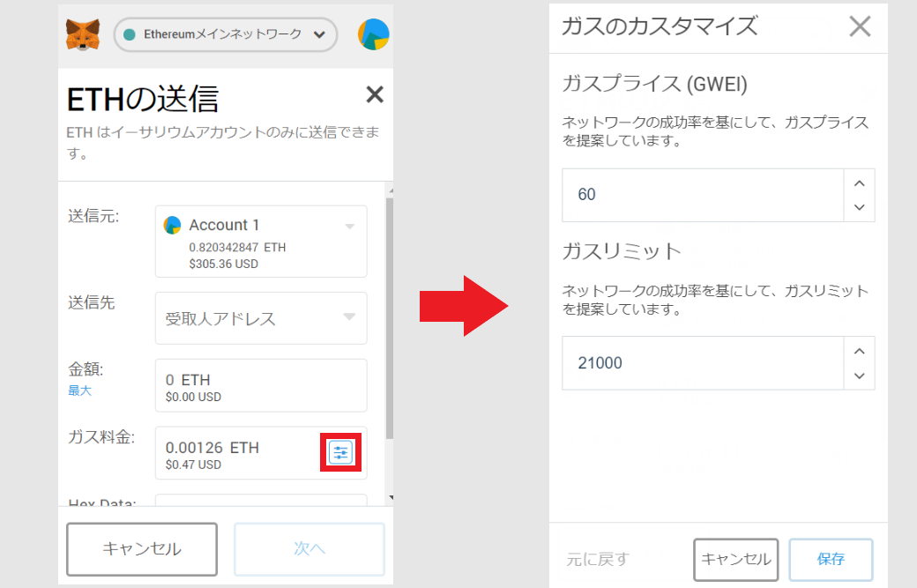Image resolution: width=917 pixels, height=588 pixels.
Task: Decrease the gas limit with down arrow
Action: [x=859, y=376]
